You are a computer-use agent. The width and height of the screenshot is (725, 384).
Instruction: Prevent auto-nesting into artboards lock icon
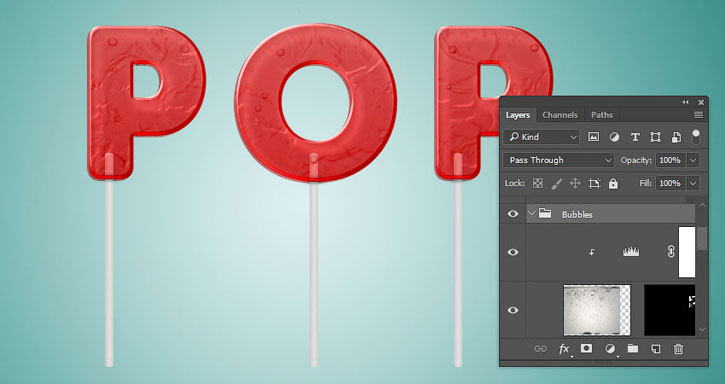594,184
